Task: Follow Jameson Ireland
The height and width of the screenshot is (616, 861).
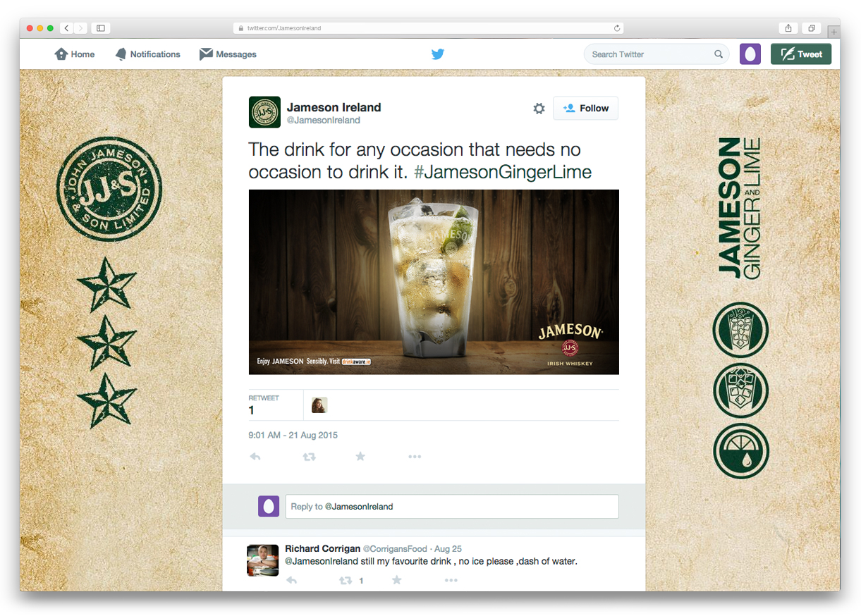Action: coord(585,109)
